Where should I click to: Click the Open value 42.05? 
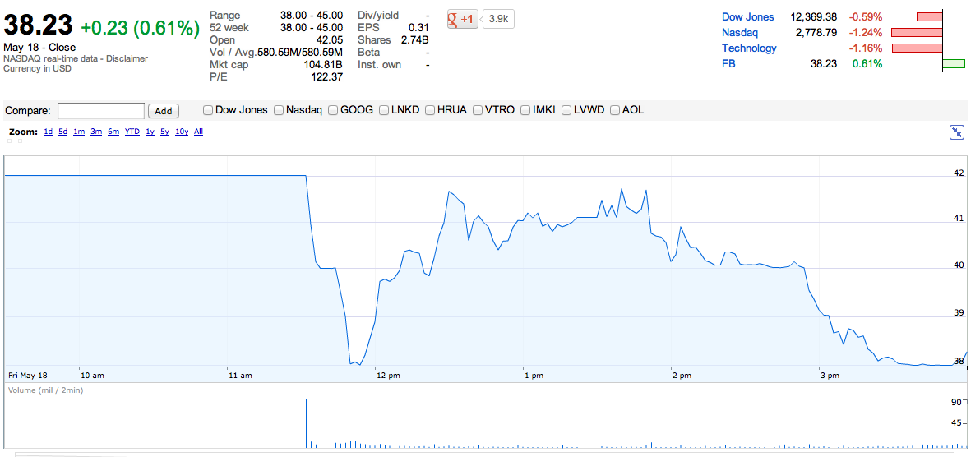(330, 40)
